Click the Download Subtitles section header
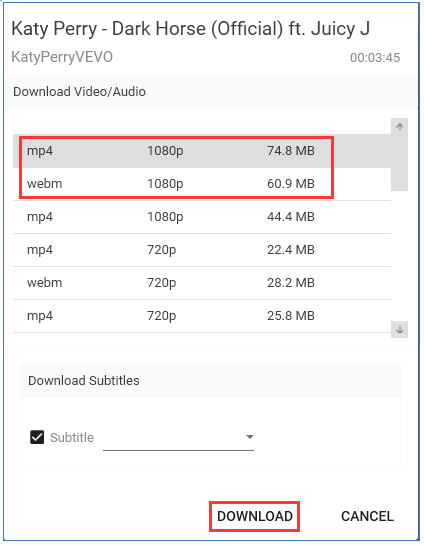 (84, 381)
